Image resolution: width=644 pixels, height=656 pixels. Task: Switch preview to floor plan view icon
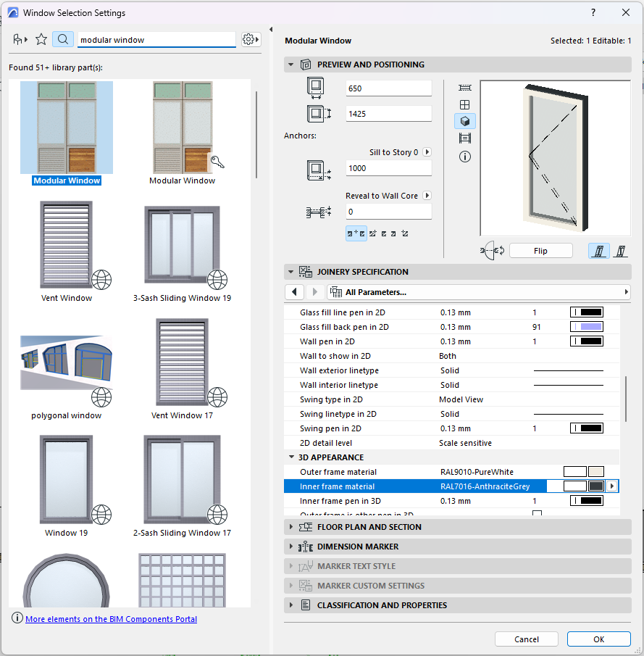(x=464, y=88)
